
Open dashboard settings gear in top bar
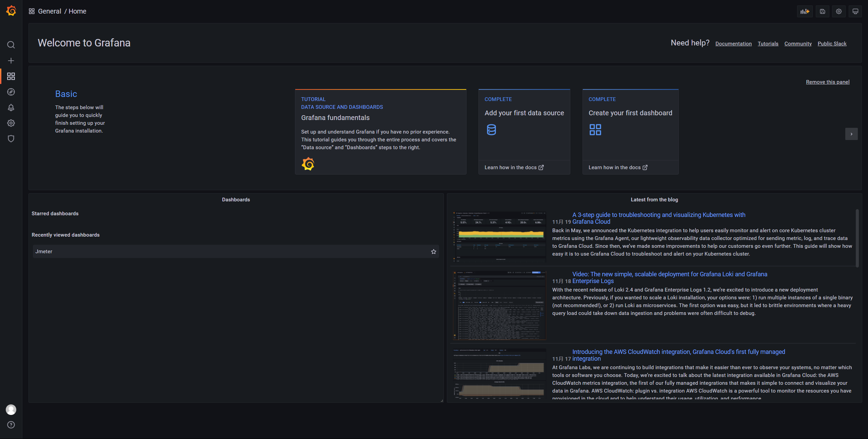tap(839, 12)
